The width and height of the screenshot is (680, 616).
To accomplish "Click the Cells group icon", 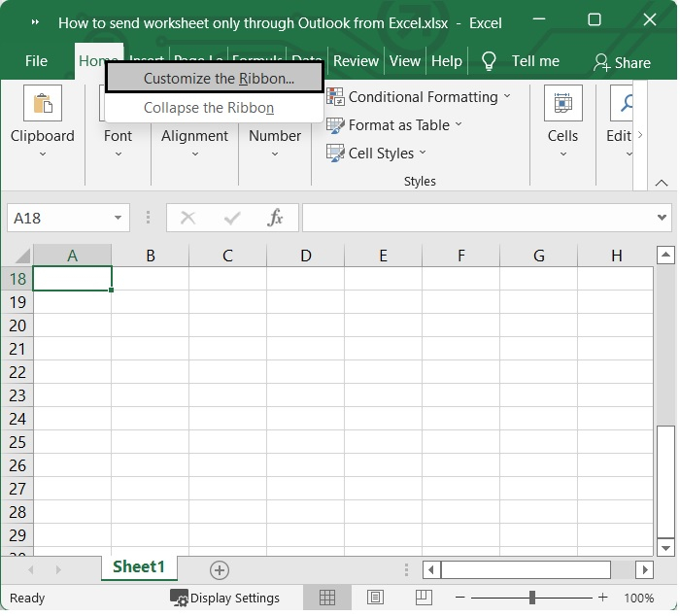I will [562, 103].
